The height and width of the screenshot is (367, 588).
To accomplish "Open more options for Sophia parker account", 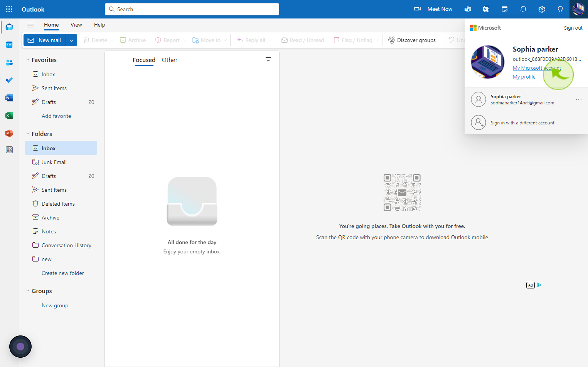I will pos(579,99).
